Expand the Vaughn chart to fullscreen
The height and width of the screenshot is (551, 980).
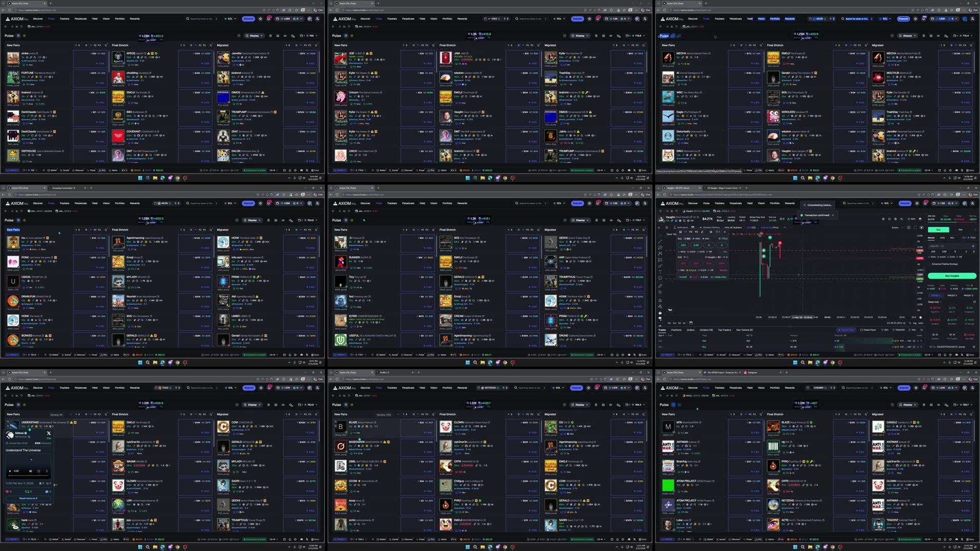coord(914,228)
